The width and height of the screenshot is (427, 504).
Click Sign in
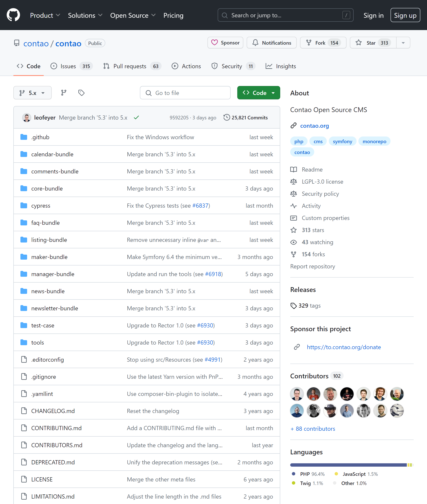[373, 15]
